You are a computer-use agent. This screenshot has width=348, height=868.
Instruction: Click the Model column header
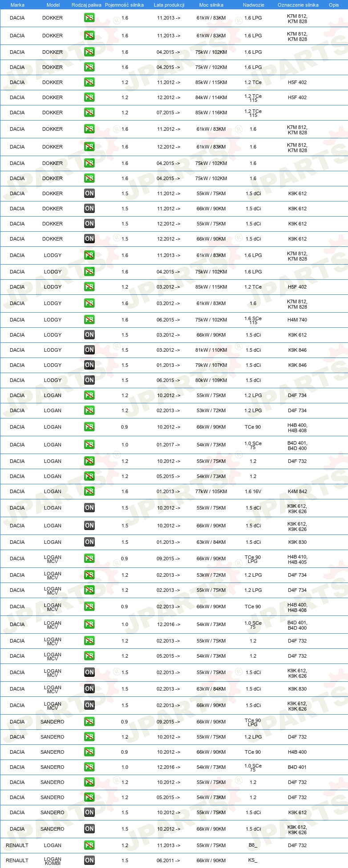(53, 5)
